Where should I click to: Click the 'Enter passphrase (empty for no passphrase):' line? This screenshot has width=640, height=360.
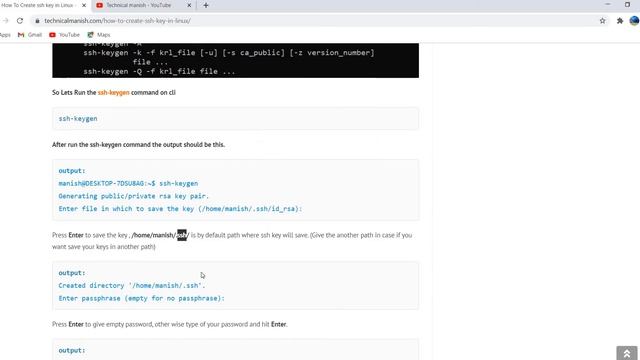(x=142, y=298)
